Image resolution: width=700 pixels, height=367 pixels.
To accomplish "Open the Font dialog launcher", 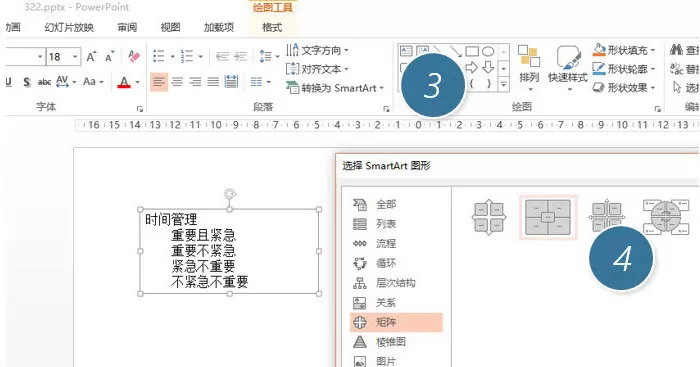I will point(140,108).
